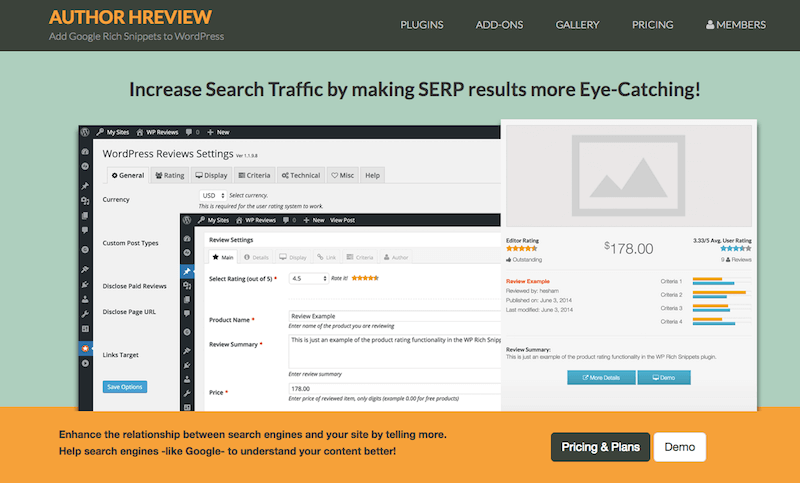The image size is (800, 483).
Task: Click the WordPress logo in the Review Settings admin bar
Action: click(187, 220)
